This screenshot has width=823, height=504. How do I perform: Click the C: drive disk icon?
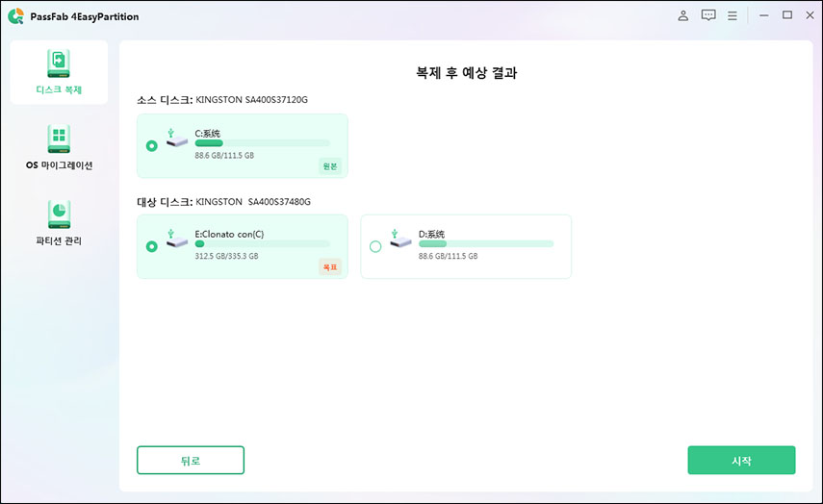coord(177,138)
